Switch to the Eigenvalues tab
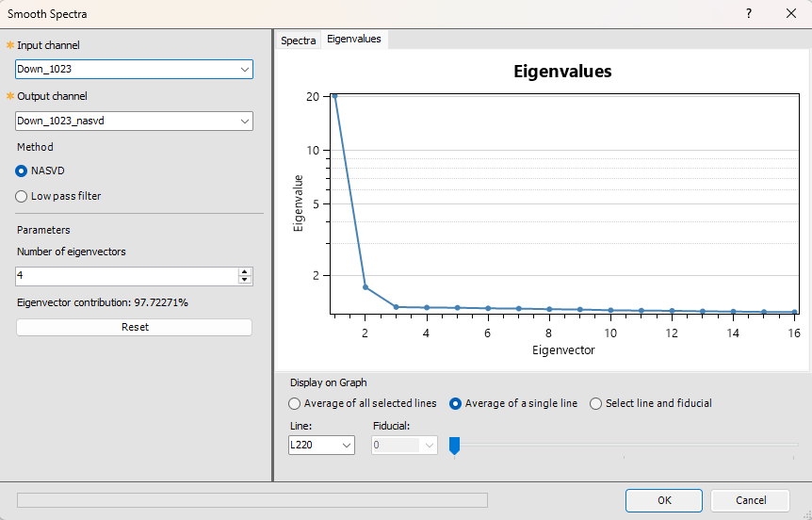The height and width of the screenshot is (520, 812). (354, 40)
